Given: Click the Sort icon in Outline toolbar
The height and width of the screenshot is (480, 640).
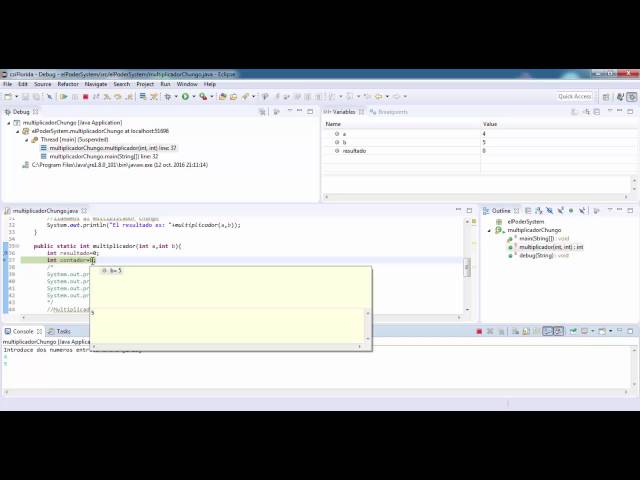Looking at the screenshot, I should point(539,211).
